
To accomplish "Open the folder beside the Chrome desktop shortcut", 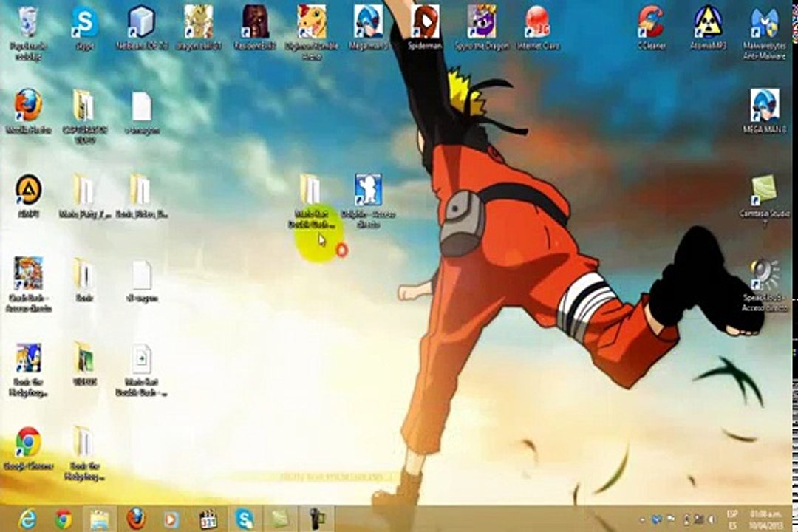I will point(84,453).
